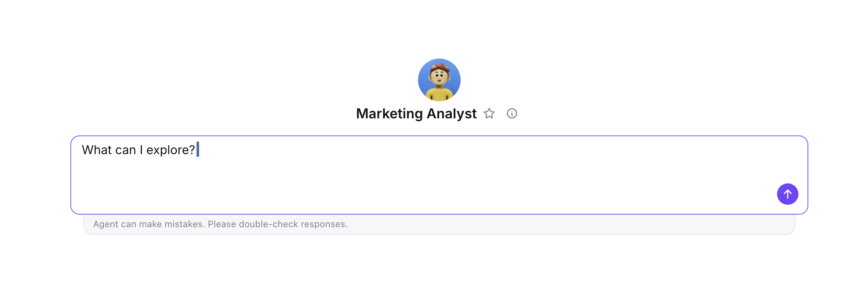
Task: Focus the chat message input box
Action: (x=439, y=175)
